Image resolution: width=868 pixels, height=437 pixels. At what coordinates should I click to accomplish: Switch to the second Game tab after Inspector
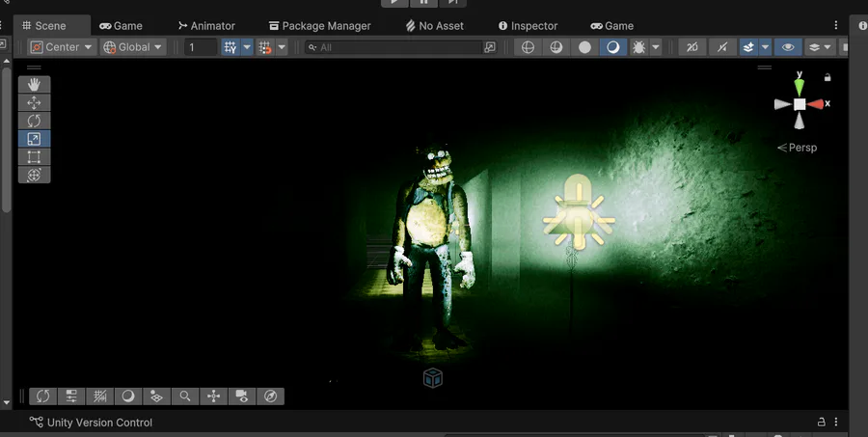click(611, 25)
